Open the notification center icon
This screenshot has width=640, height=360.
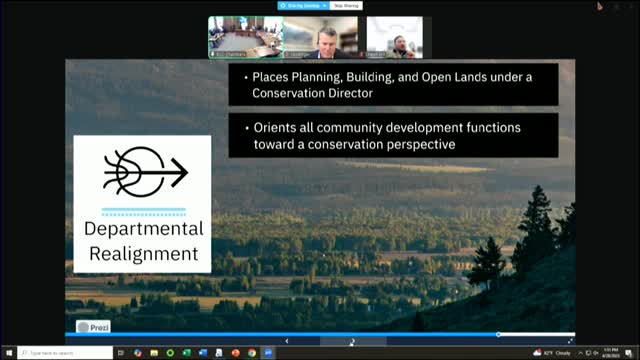point(629,353)
